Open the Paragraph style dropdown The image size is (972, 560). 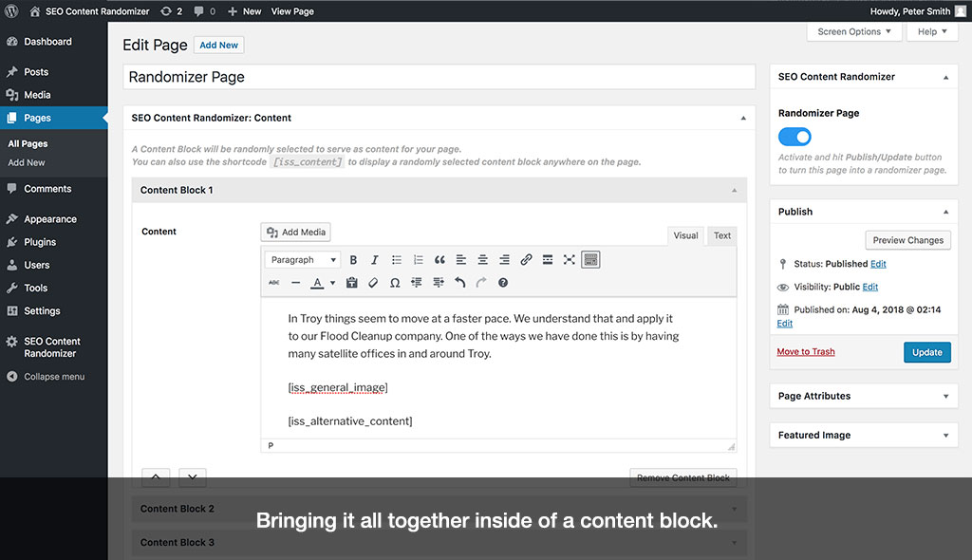point(302,259)
